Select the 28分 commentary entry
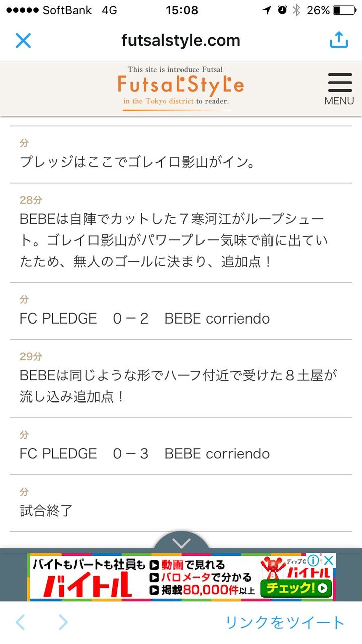 [x=181, y=233]
